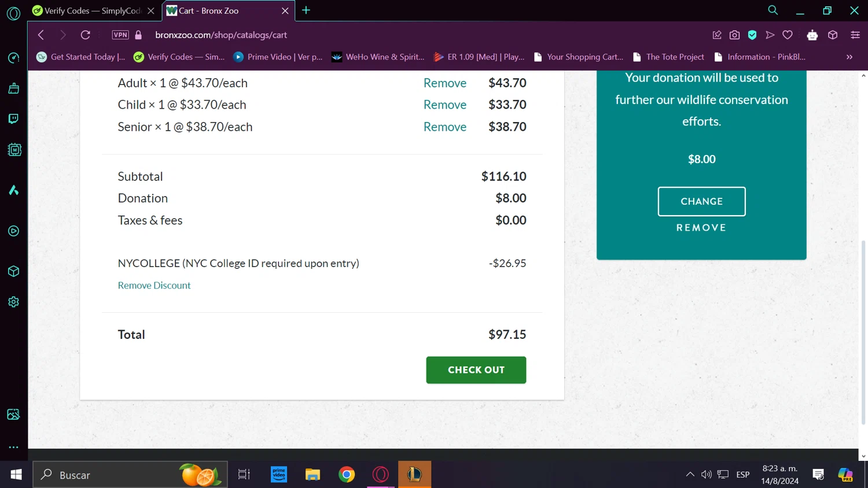This screenshot has width=868, height=488.
Task: Bookmark this page with the heart icon
Action: coord(788,35)
